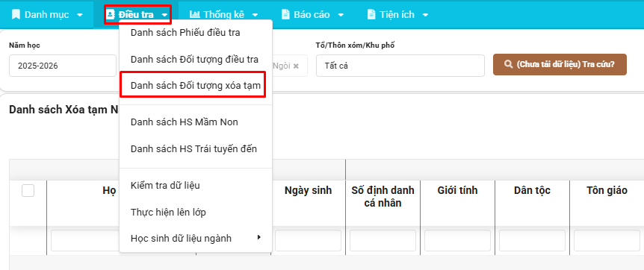Screen dimensions: 644x270
Task: Open the Thống kê menu
Action: [x=224, y=15]
